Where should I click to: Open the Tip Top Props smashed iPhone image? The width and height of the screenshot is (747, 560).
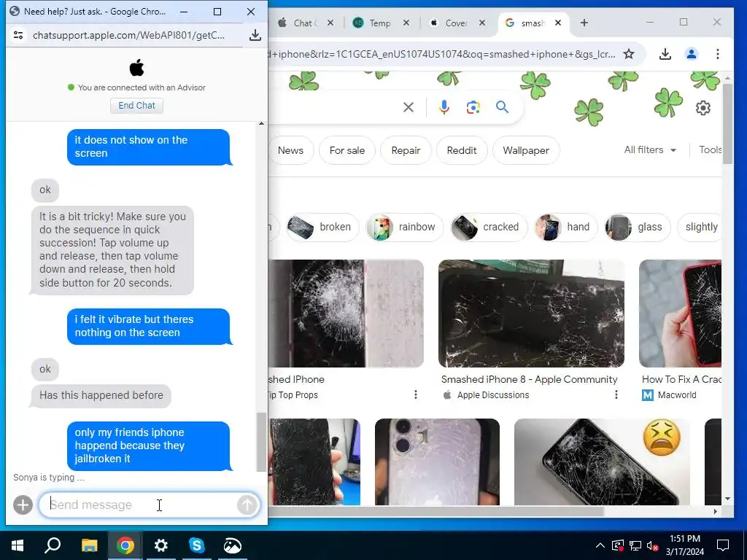[346, 314]
